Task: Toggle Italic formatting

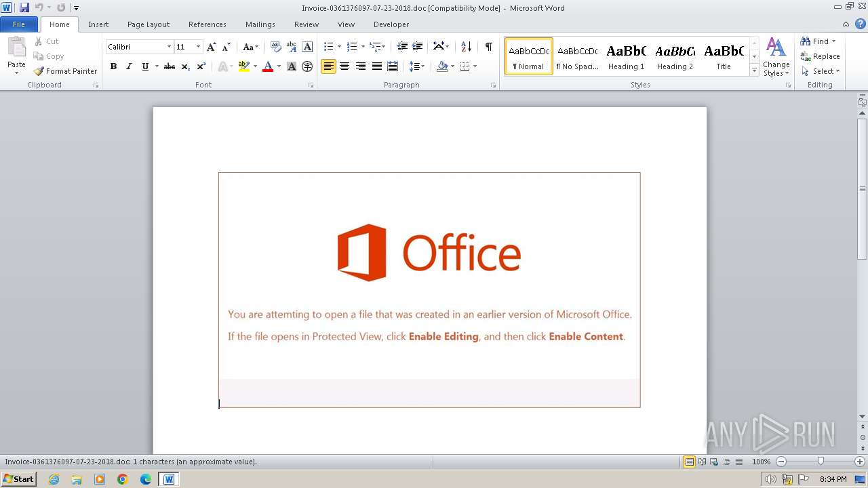Action: [x=129, y=66]
